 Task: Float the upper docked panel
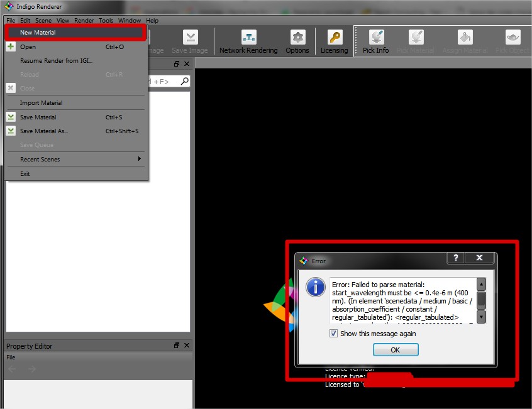coord(177,63)
